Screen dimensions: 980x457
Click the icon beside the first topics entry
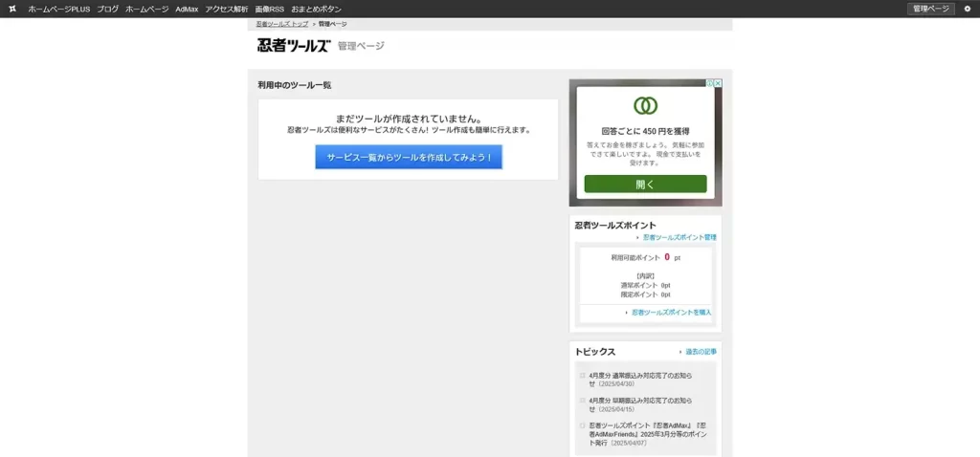(582, 376)
